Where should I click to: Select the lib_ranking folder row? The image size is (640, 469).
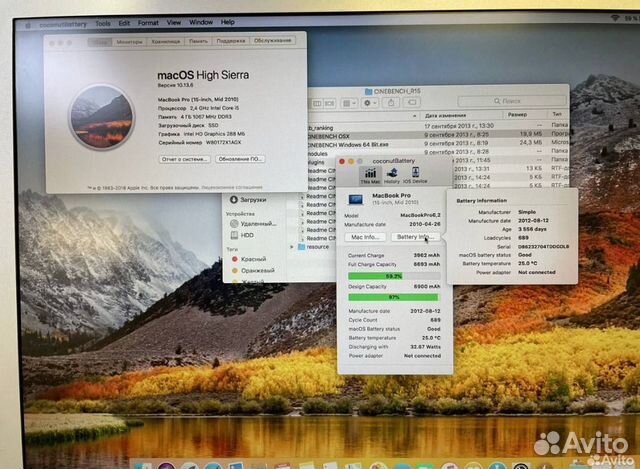click(x=438, y=127)
